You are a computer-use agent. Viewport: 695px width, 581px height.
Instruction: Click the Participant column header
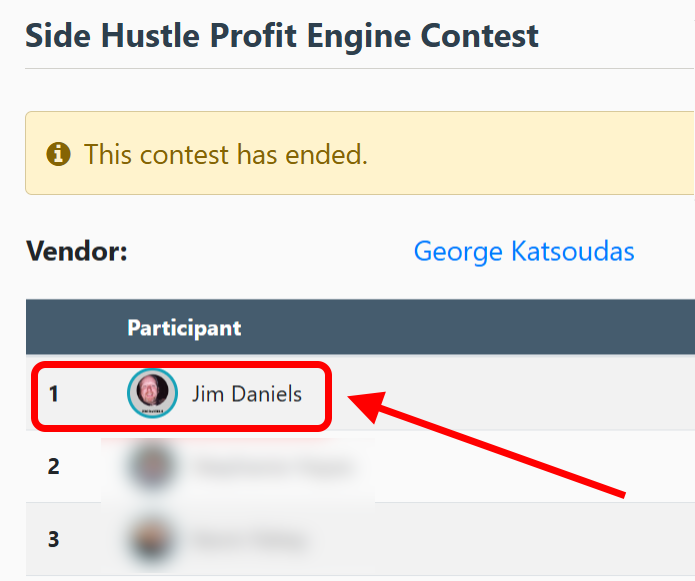(184, 328)
